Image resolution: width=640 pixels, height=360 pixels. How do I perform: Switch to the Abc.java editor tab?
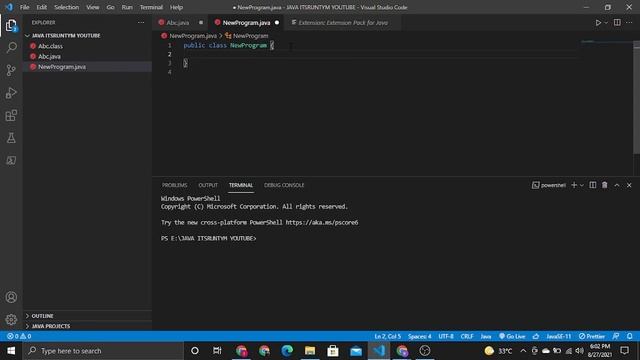[178, 23]
